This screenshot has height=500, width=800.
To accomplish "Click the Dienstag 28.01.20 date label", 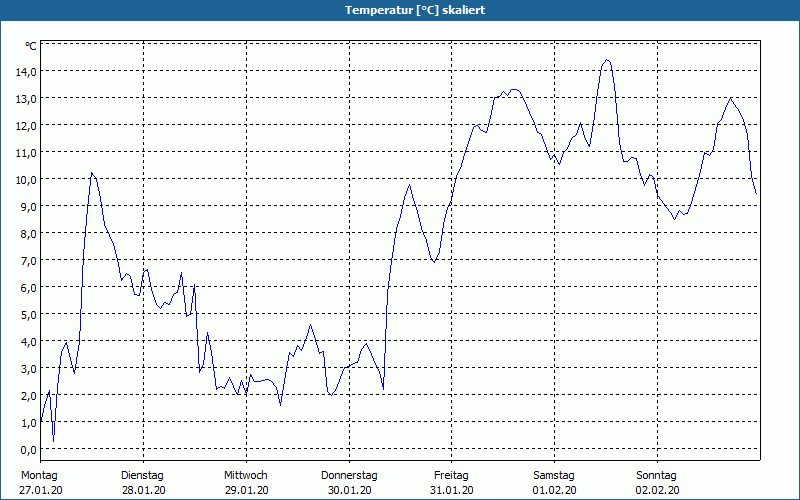I will point(143,483).
